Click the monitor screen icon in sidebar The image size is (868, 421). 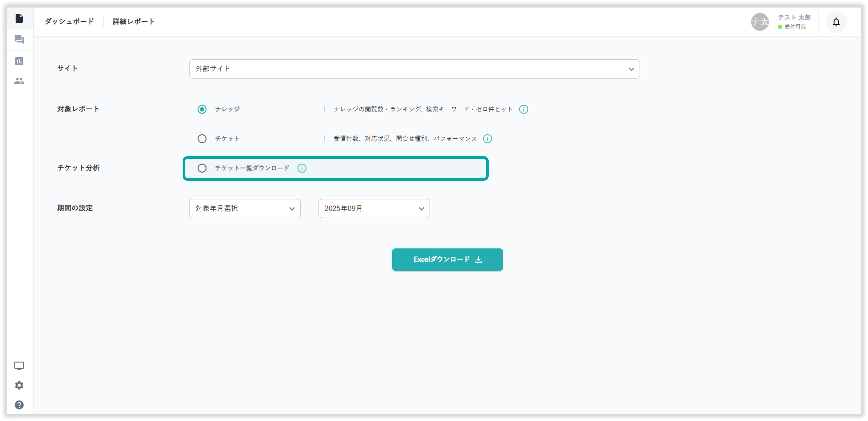[19, 365]
